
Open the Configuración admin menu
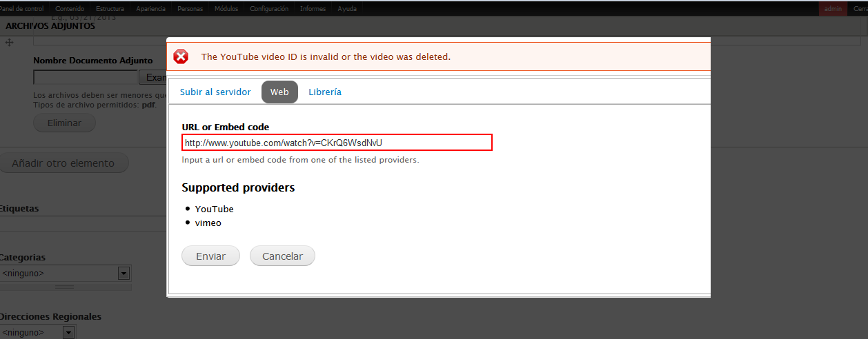[269, 9]
